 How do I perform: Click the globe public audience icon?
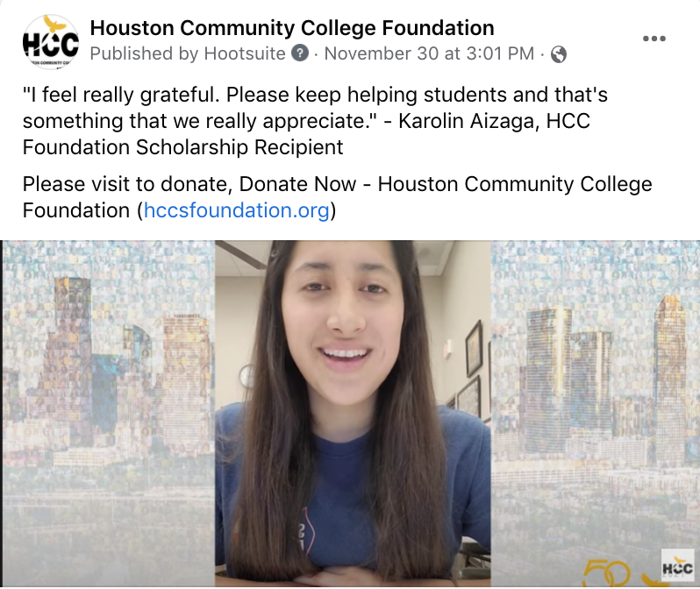click(x=559, y=54)
